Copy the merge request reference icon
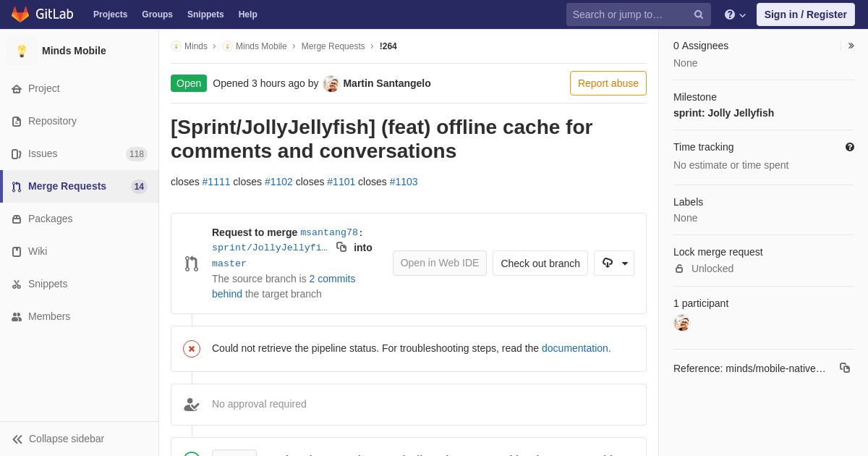The image size is (868, 456). [x=845, y=368]
